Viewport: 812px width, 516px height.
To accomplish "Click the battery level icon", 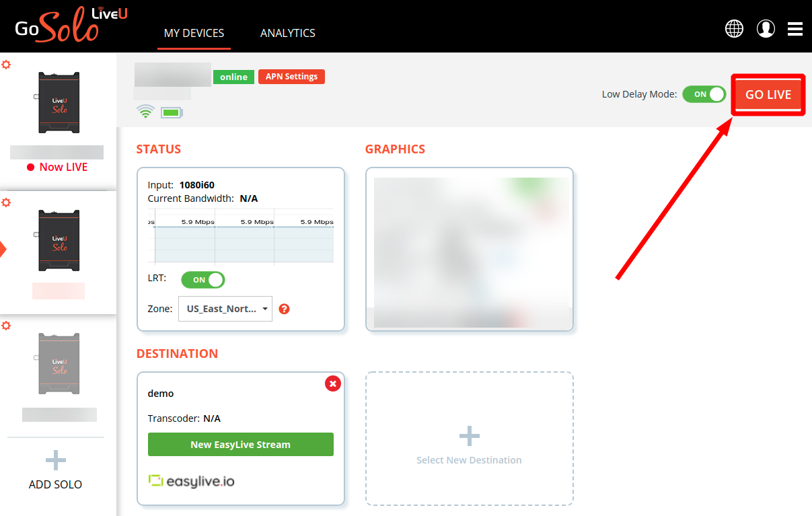I will (172, 112).
